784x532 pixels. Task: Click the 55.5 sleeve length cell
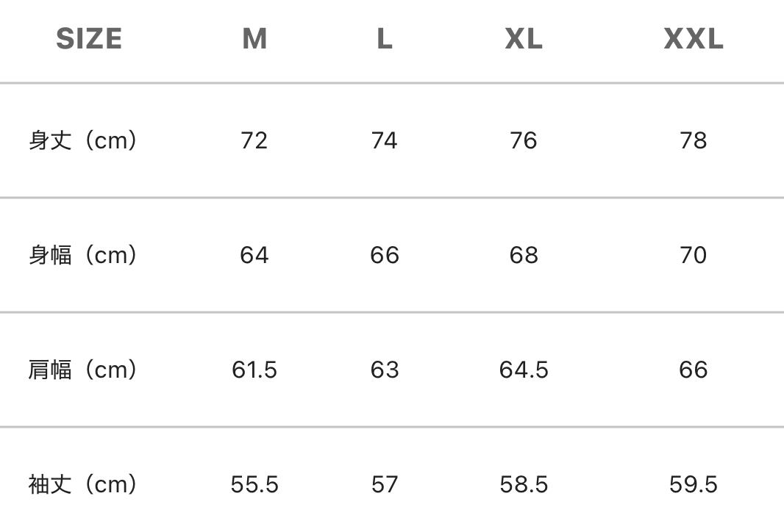(x=254, y=484)
